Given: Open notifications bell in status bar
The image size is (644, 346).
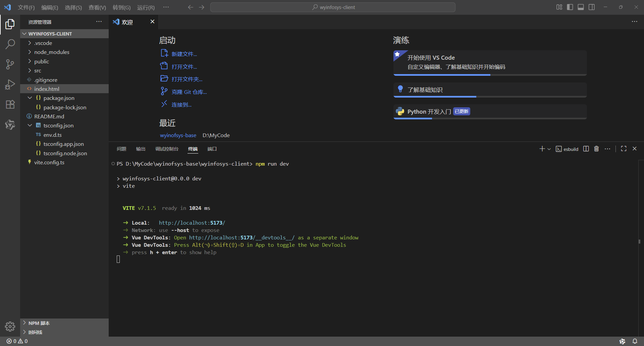Looking at the screenshot, I should (x=635, y=341).
